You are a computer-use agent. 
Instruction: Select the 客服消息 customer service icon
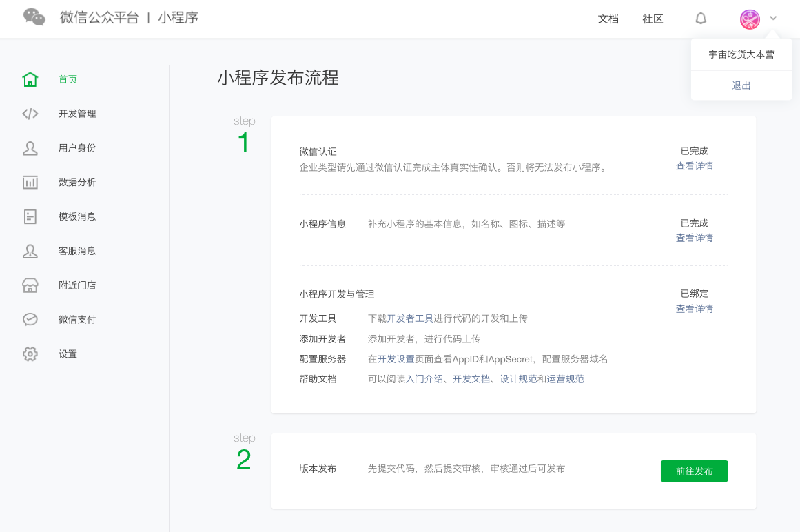[30, 251]
